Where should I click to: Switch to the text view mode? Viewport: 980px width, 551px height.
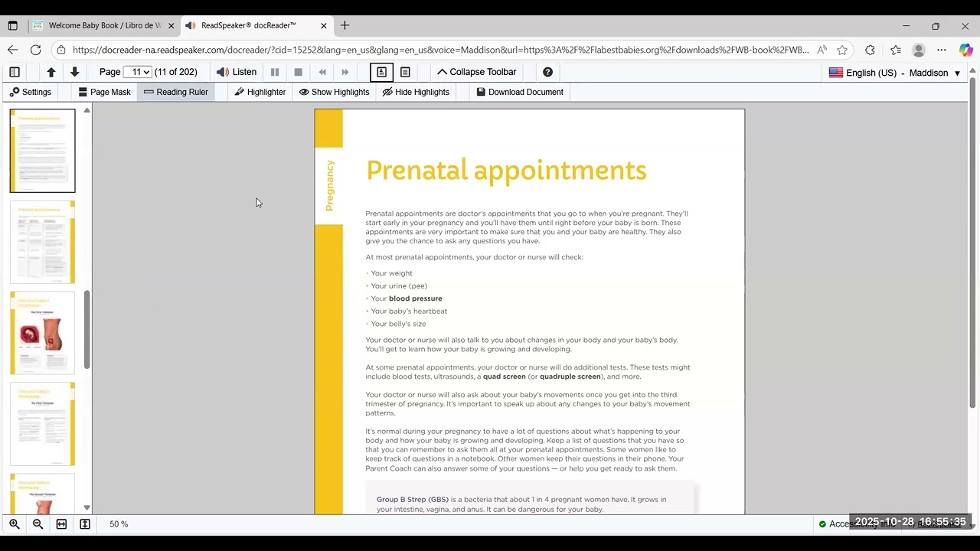pyautogui.click(x=405, y=72)
